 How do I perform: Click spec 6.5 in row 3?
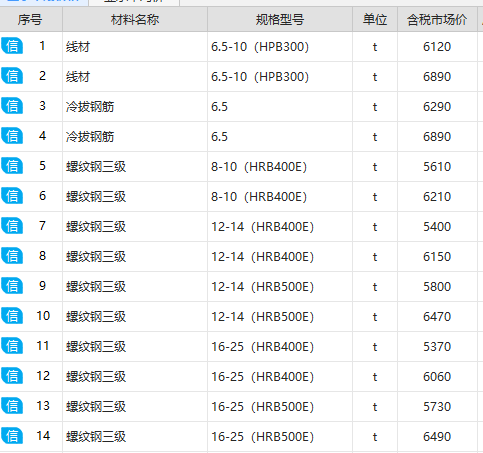219,107
